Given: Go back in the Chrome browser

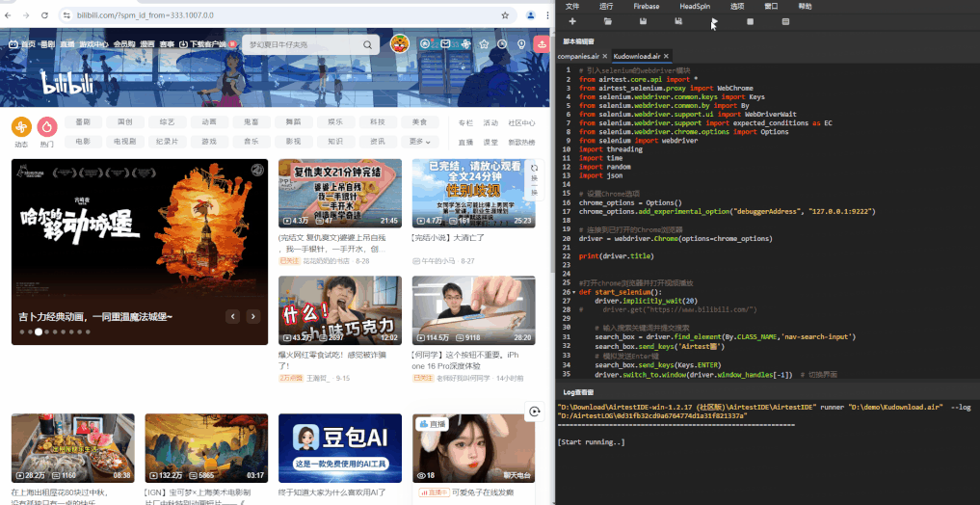Looking at the screenshot, I should [10, 15].
